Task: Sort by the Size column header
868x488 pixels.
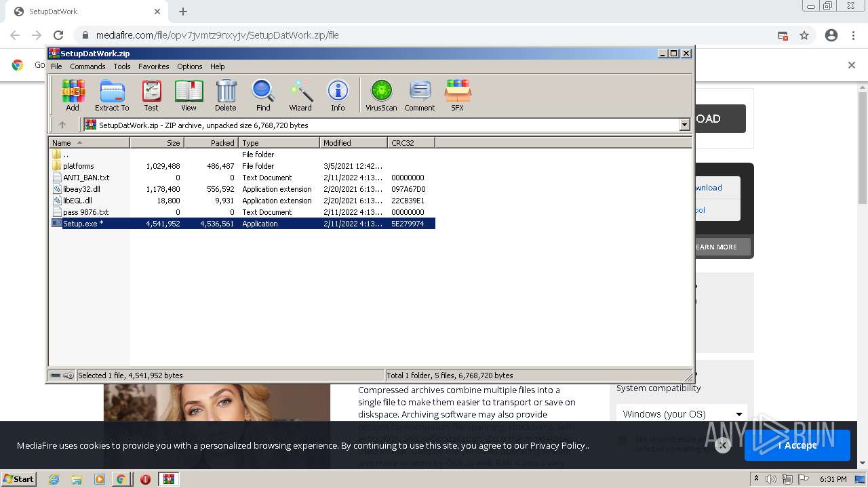Action: (157, 143)
